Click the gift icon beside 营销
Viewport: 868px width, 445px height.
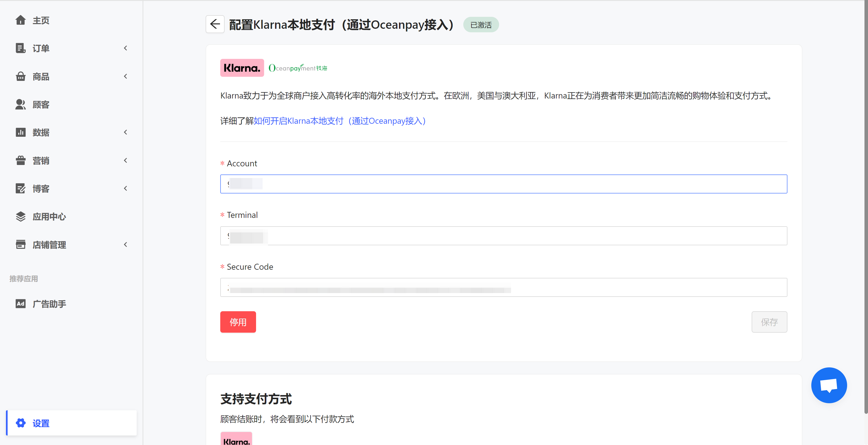click(21, 160)
